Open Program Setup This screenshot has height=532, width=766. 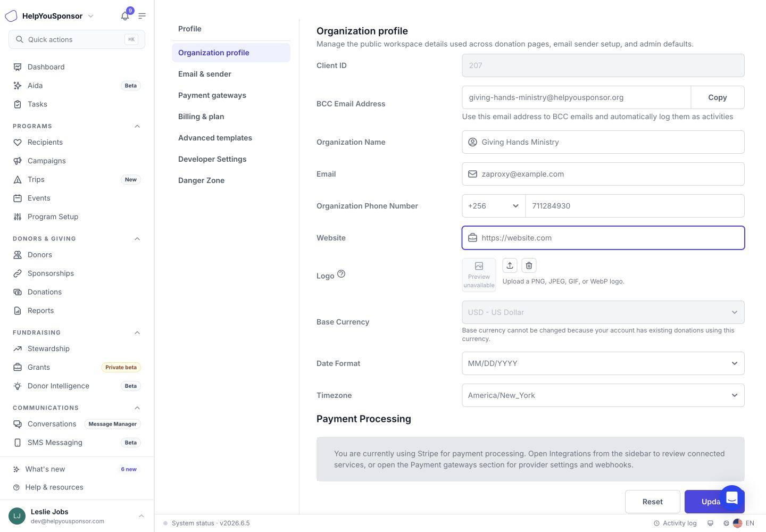77,217
